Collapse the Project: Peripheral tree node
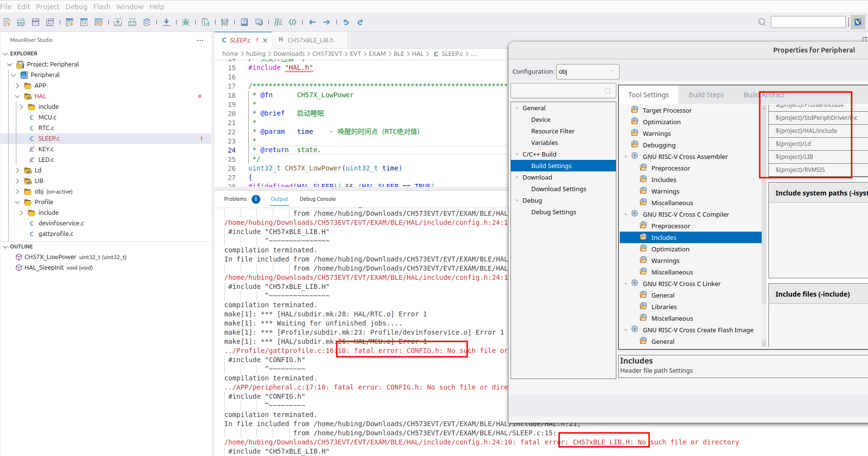Viewport: 868px width, 456px height. [10, 65]
